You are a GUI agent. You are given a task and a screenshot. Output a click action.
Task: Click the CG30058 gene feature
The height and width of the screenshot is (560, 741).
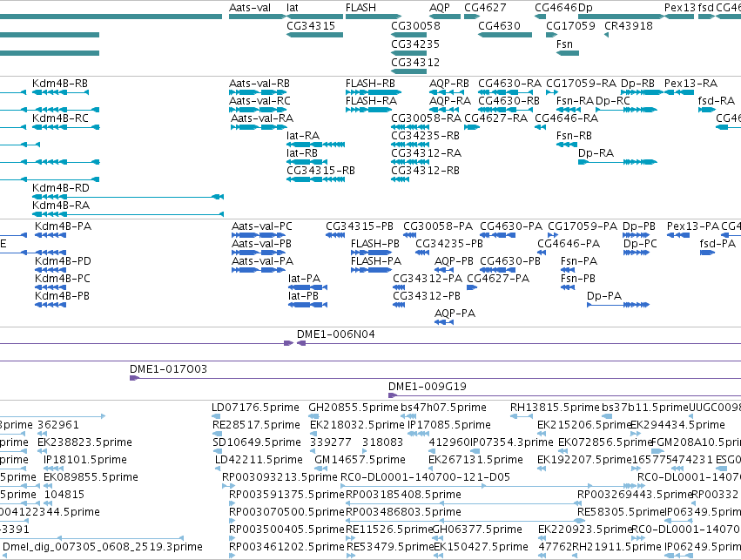(x=409, y=35)
